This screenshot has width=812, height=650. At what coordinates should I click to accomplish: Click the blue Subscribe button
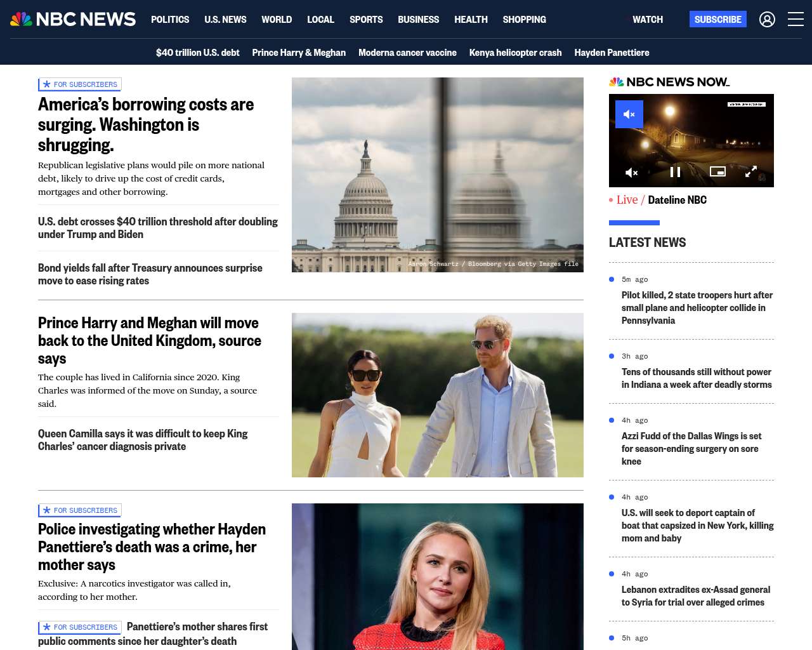[718, 19]
